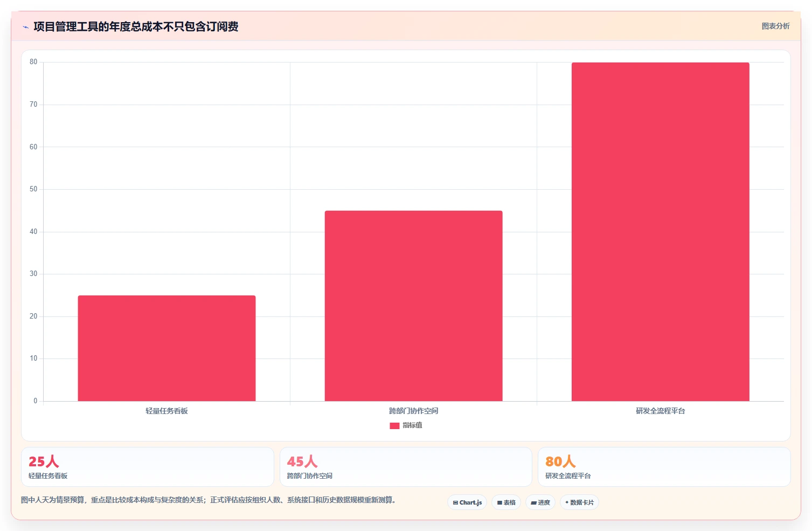Viewport: 812px width, 531px height.
Task: Toggle the 指标值 legend label
Action: point(412,425)
